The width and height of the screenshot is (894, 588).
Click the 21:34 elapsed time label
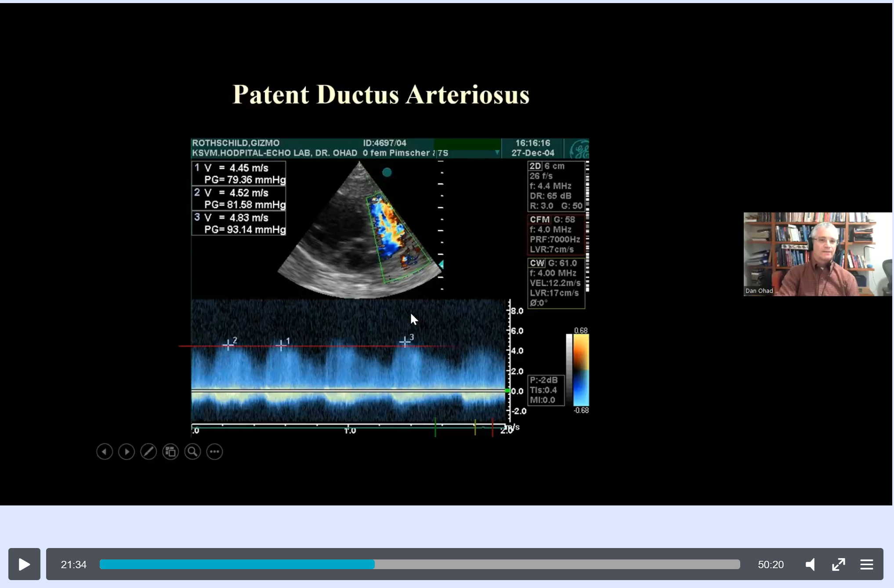pyautogui.click(x=73, y=564)
